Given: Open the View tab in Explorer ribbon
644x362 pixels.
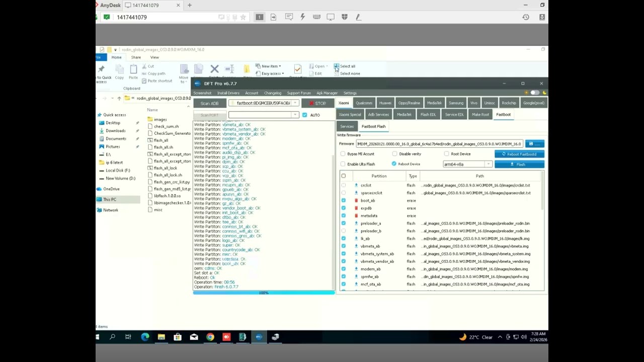Looking at the screenshot, I should pos(154,57).
